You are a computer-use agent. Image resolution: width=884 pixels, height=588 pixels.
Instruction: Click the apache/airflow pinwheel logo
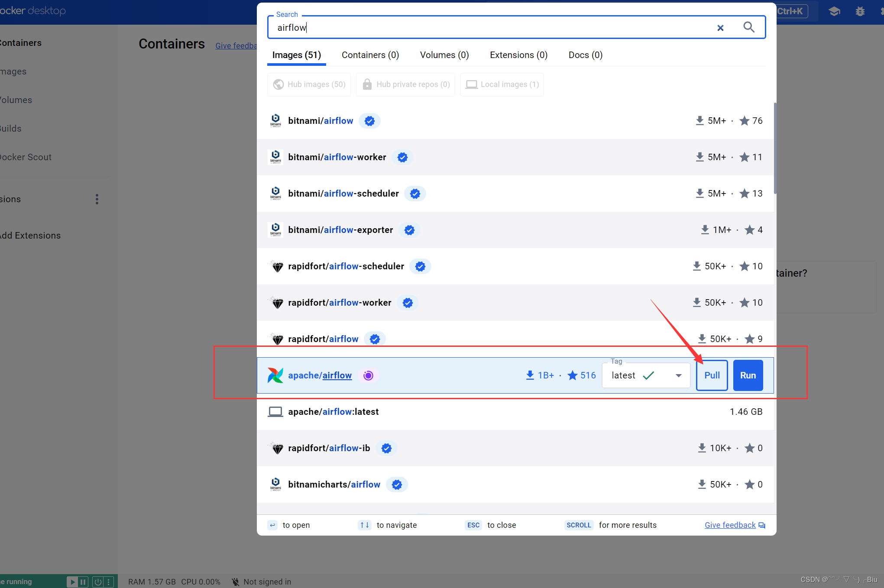(x=275, y=375)
